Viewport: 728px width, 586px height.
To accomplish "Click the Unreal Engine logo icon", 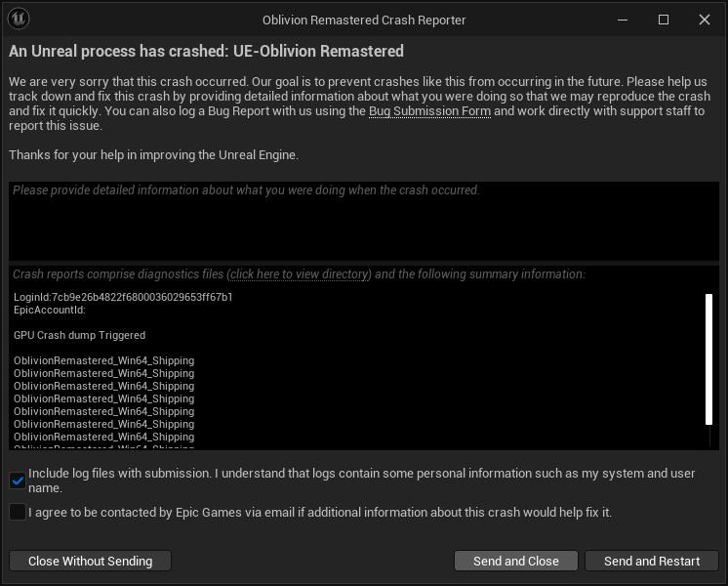I will point(19,19).
